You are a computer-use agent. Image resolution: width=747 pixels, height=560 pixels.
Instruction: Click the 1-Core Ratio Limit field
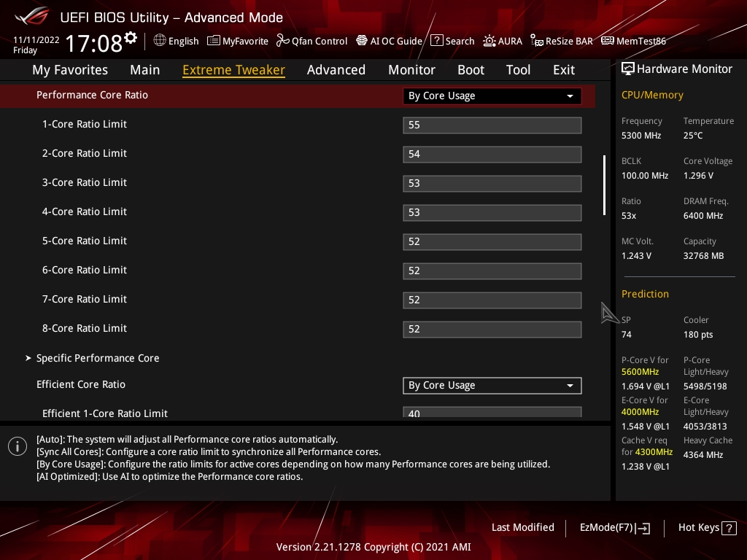point(492,125)
